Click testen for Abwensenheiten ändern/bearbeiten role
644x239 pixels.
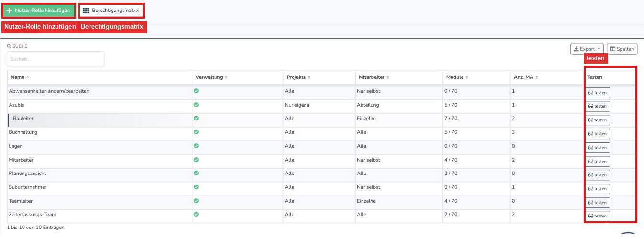point(598,93)
